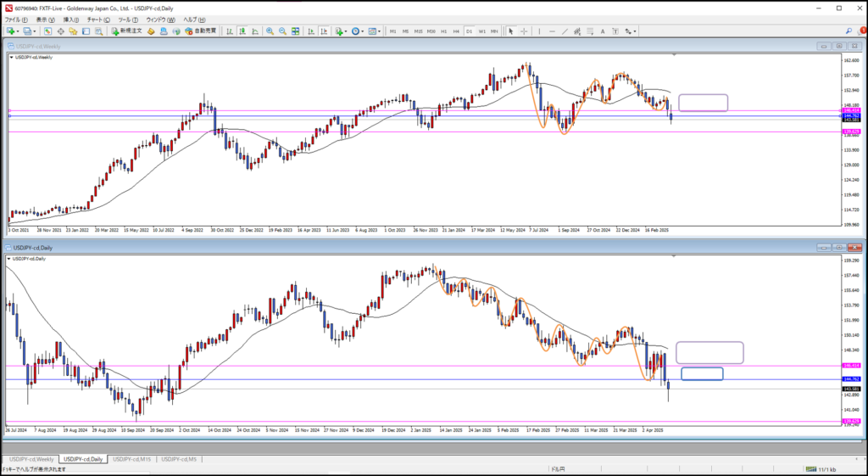Open the ファイル menu
Screen dimensions: 868x476
16,20
